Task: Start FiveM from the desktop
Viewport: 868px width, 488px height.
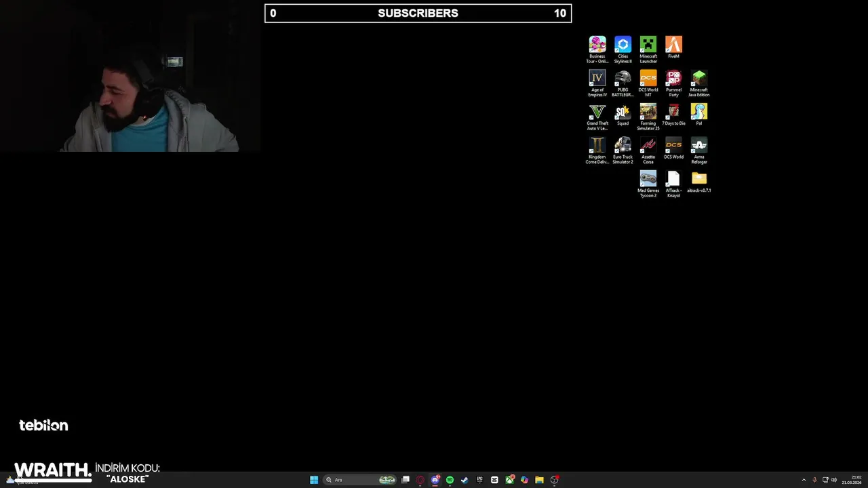Action: point(673,48)
